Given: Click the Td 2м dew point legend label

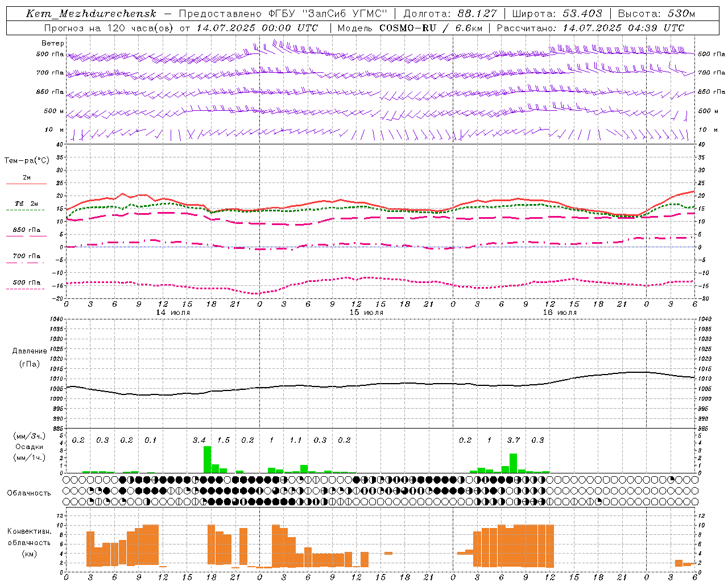Looking at the screenshot, I should point(27,203).
